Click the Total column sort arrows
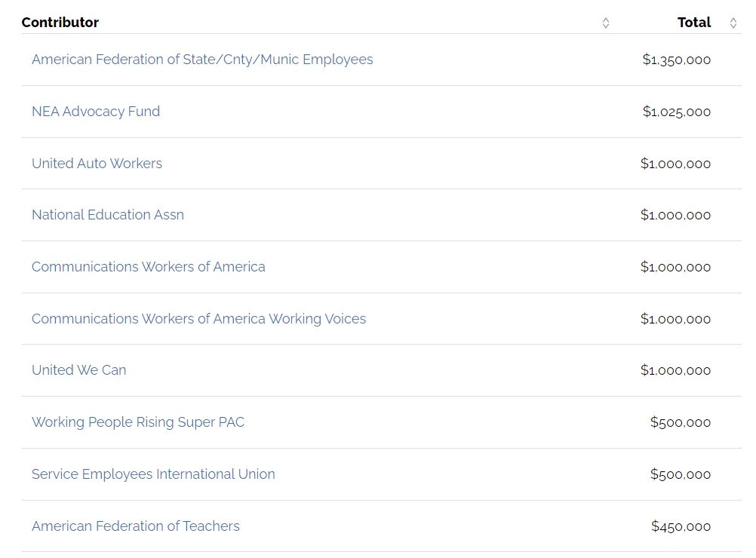Screen dimensions: 756x558 (x=733, y=23)
